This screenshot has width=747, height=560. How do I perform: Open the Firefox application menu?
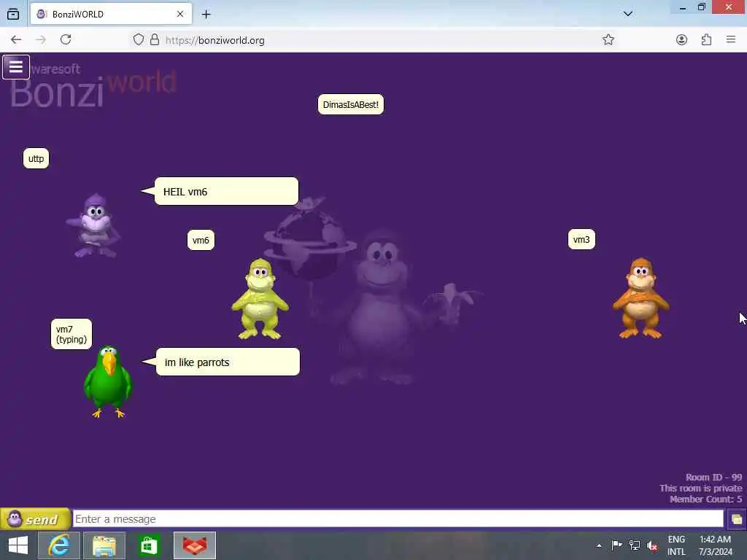[731, 40]
